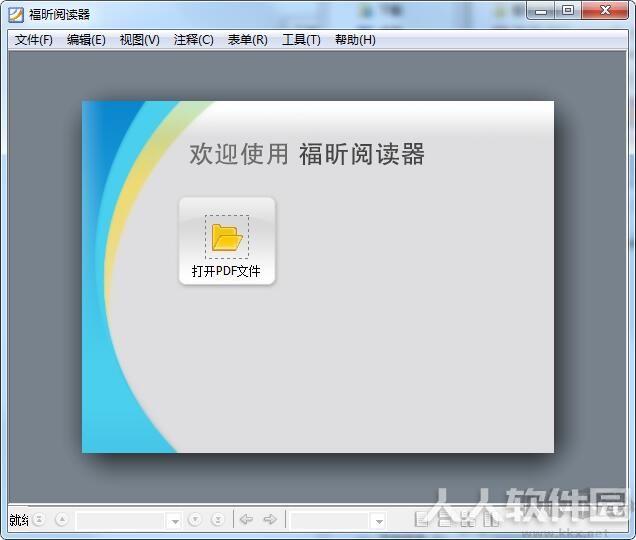Image resolution: width=636 pixels, height=540 pixels.
Task: Expand the zoom level dropdown arrow
Action: 379,521
